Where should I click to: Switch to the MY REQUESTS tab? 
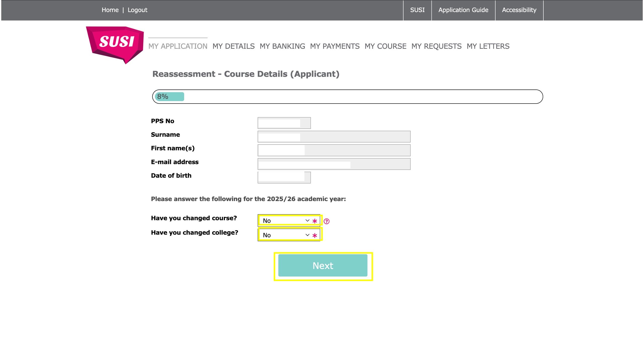coord(436,46)
